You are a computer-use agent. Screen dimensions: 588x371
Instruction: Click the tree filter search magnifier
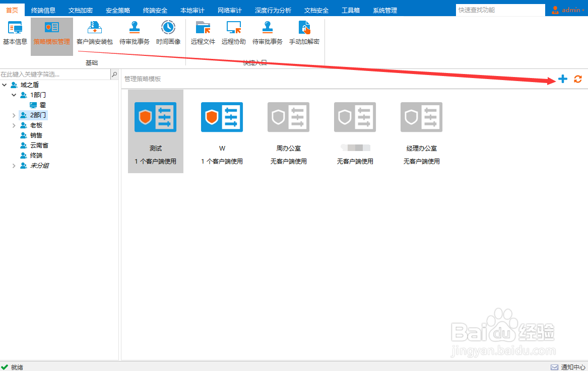click(114, 74)
